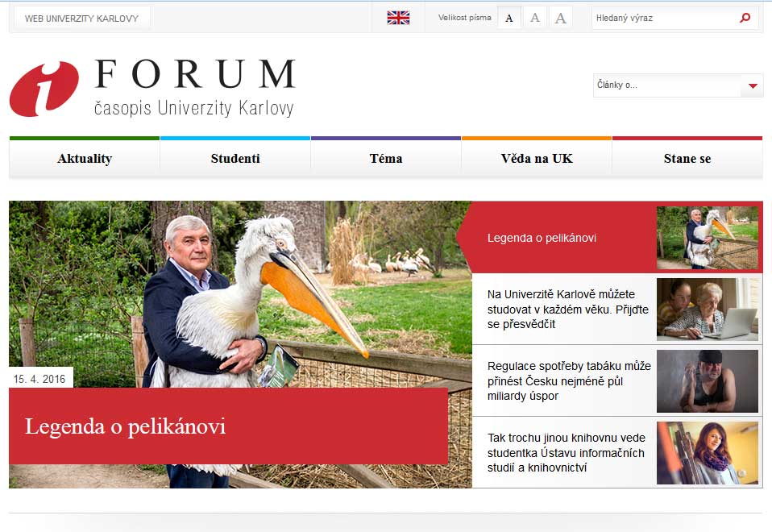This screenshot has width=772, height=532.
Task: Open the Legenda o pelikánovi headline banner
Action: [x=228, y=426]
